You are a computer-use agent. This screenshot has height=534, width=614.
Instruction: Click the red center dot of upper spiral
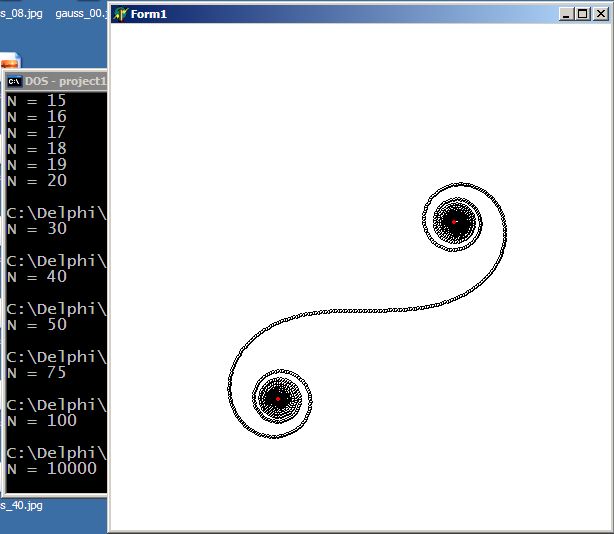click(454, 221)
